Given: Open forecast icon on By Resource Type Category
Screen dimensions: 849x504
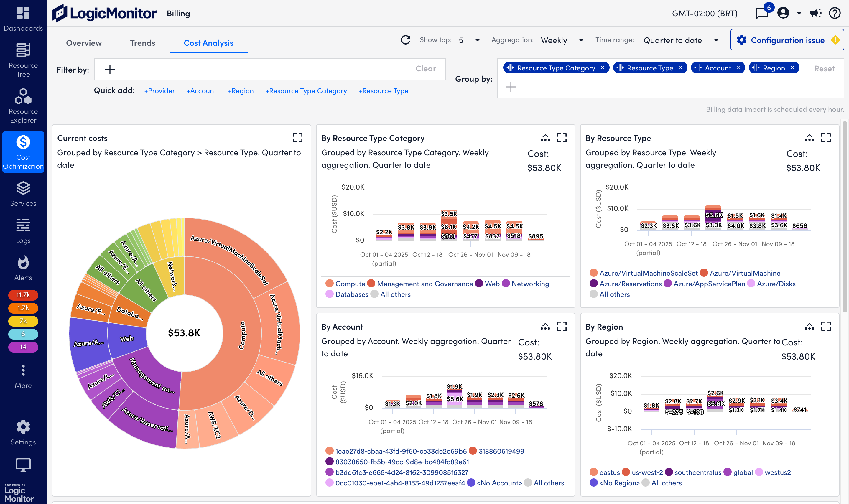Looking at the screenshot, I should click(x=545, y=138).
